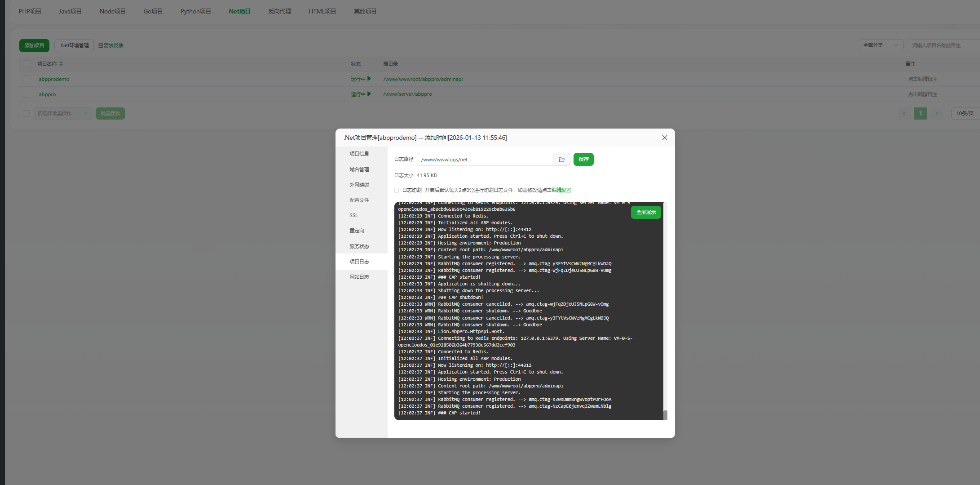Expand the 请选择批量操作 dropdown

pos(63,113)
